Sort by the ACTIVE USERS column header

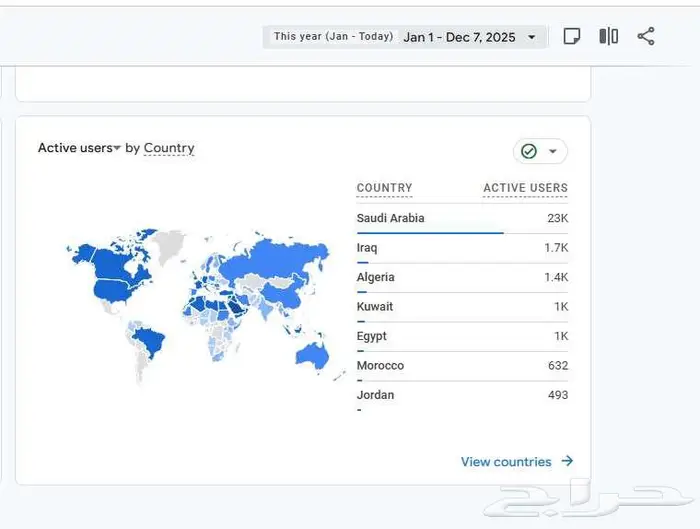(x=525, y=188)
